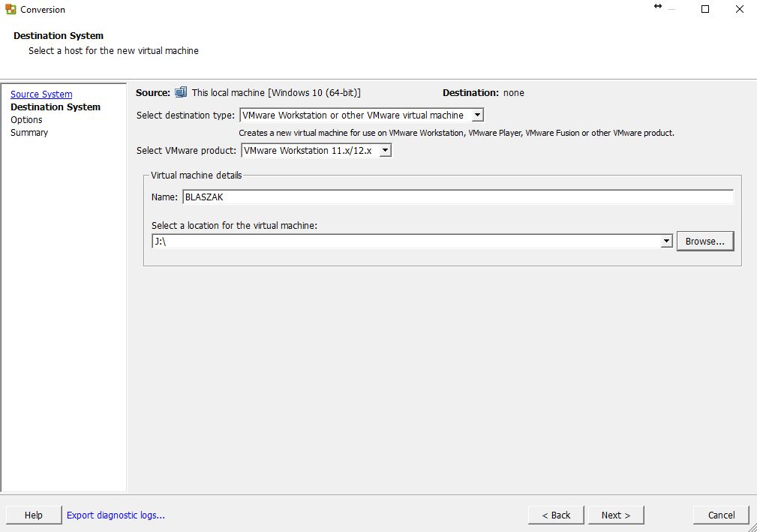Close the Conversion window
Screen dimensions: 757x532
coord(739,9)
